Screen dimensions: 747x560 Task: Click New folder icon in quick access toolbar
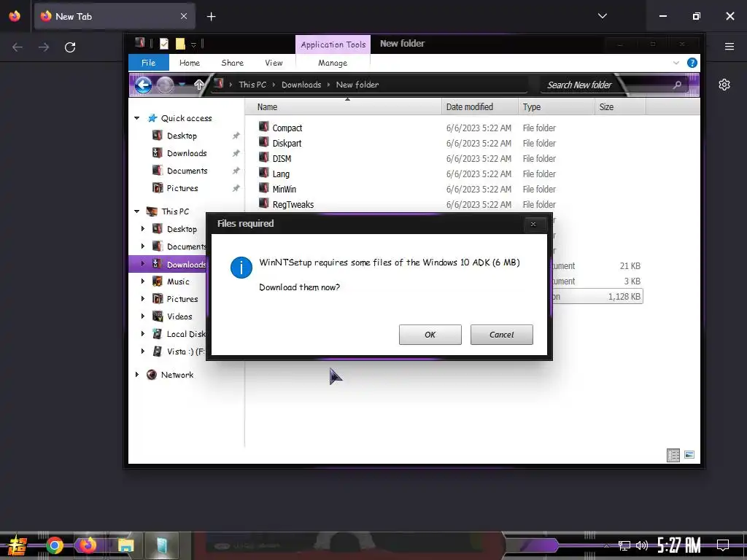pos(180,44)
